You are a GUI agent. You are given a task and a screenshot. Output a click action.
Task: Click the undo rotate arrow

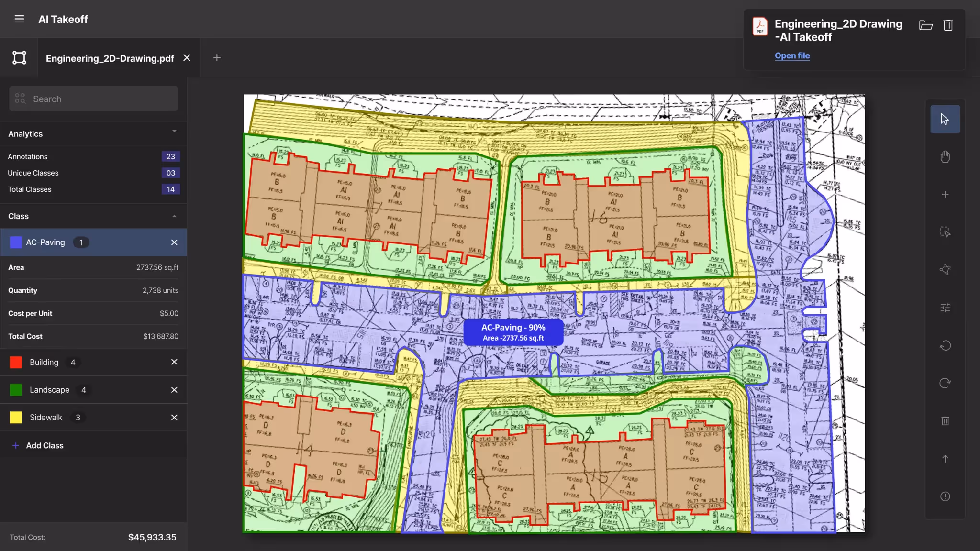945,345
